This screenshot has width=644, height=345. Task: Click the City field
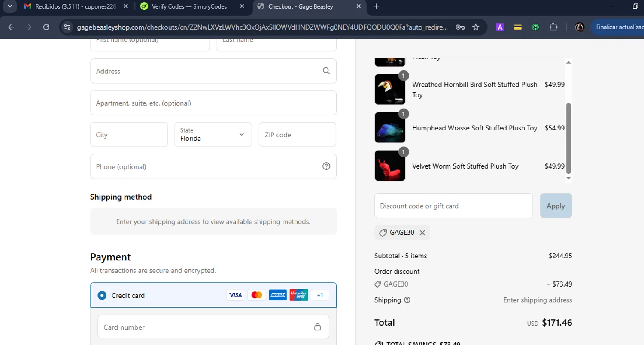click(129, 134)
